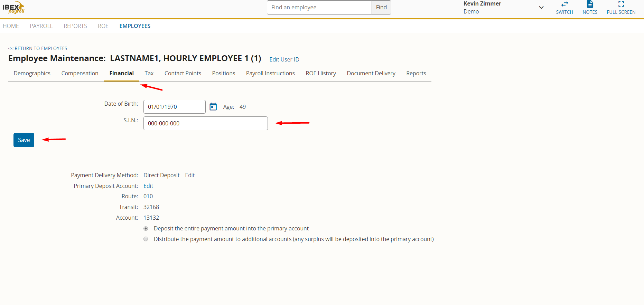Click the Account value 13132
The width and height of the screenshot is (644, 305).
pyautogui.click(x=151, y=218)
